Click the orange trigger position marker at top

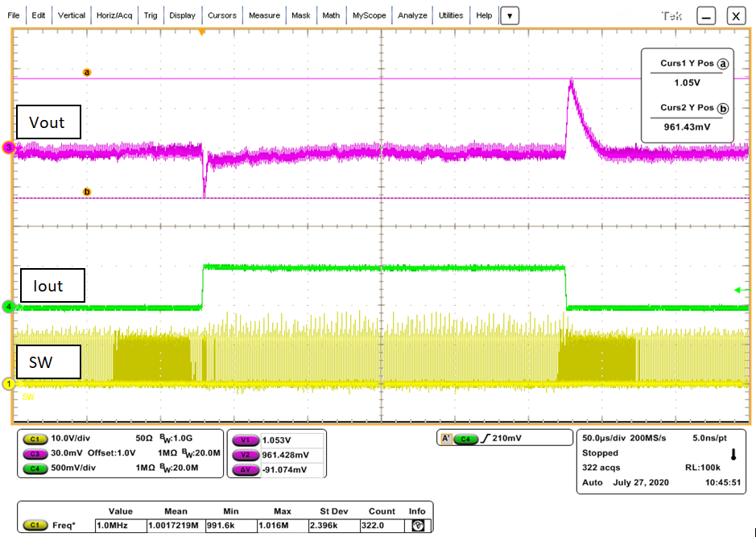click(202, 32)
